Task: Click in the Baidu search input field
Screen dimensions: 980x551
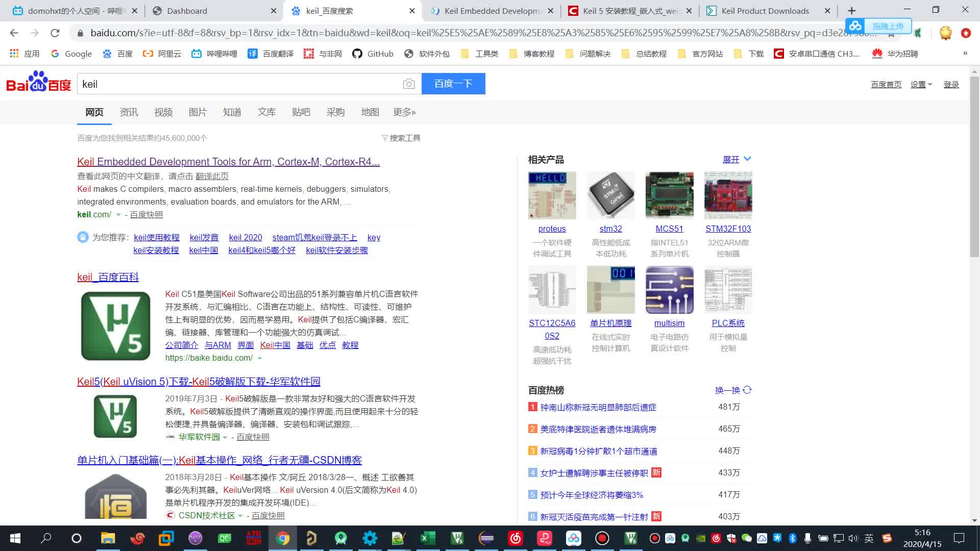Action: [x=240, y=84]
